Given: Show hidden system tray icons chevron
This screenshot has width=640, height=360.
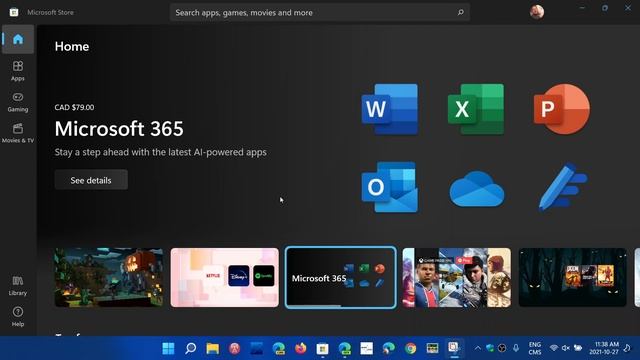Looking at the screenshot, I should [478, 348].
